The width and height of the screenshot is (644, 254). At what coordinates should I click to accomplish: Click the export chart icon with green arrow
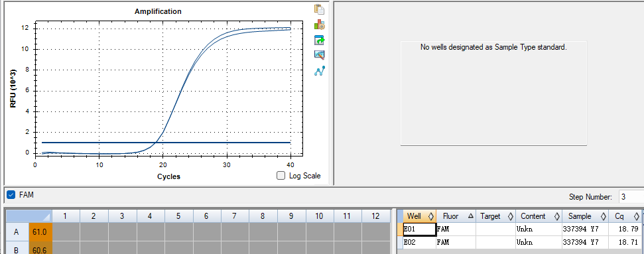pyautogui.click(x=319, y=40)
